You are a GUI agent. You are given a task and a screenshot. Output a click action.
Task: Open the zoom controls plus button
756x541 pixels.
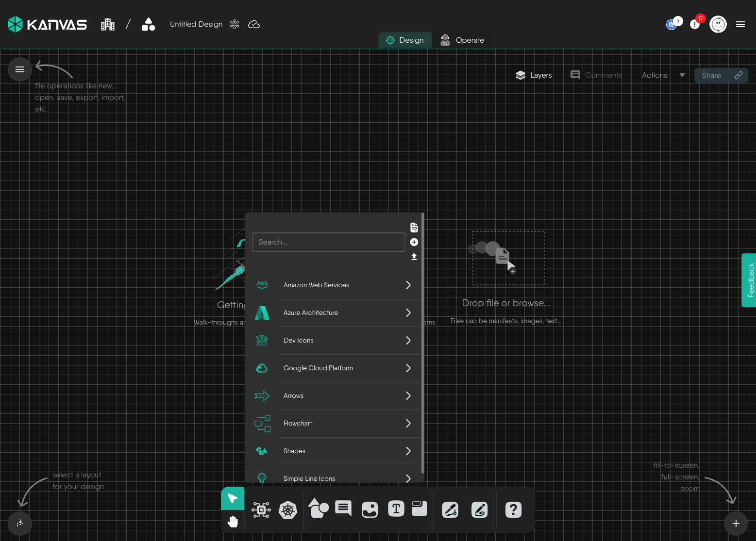click(x=736, y=523)
